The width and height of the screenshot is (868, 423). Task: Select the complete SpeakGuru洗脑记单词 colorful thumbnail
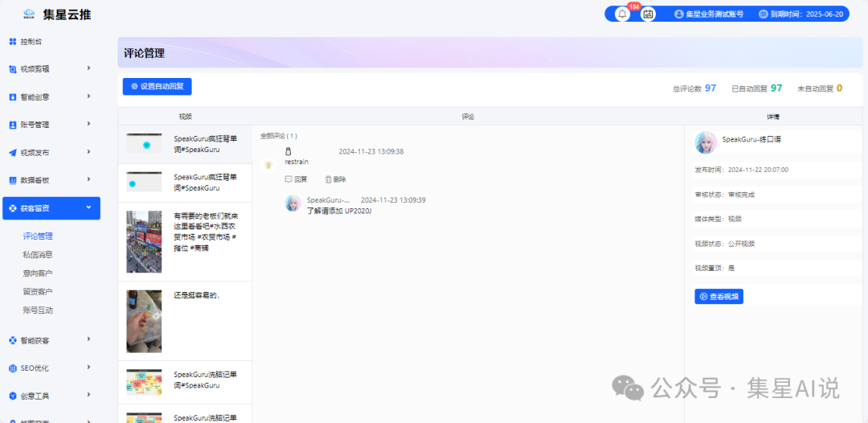[x=144, y=382]
